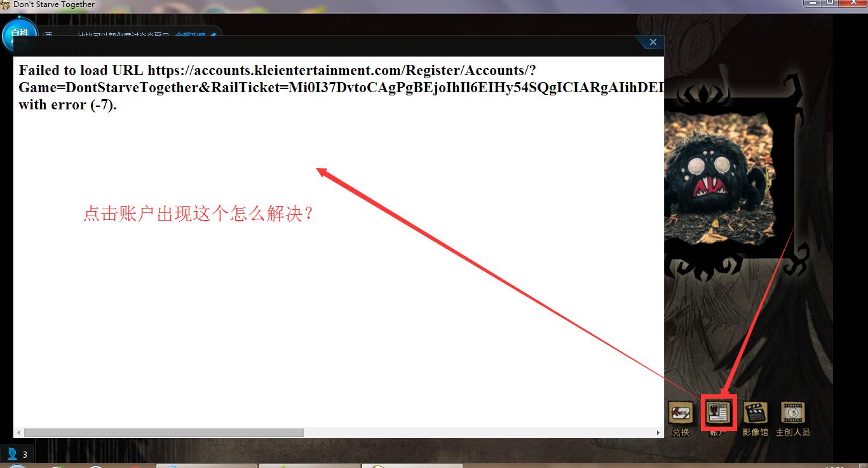Click the horizontal scrollbar right arrow
This screenshot has height=468, width=868.
pyautogui.click(x=658, y=433)
